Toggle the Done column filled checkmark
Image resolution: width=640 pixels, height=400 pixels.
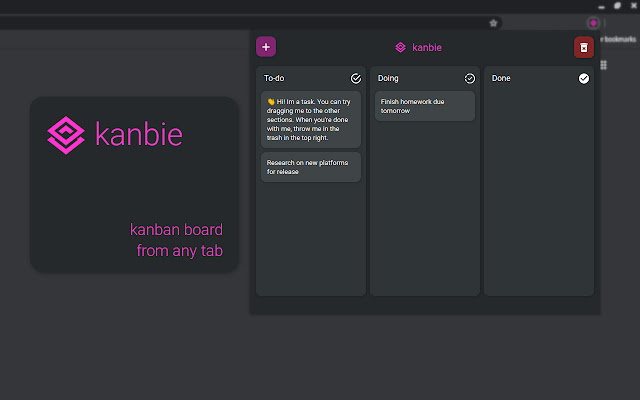click(x=584, y=78)
